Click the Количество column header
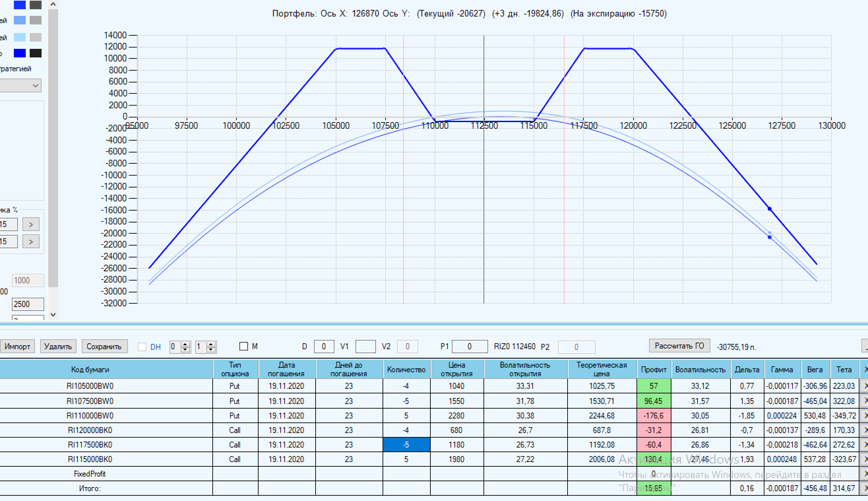Image resolution: width=868 pixels, height=501 pixels. pos(406,370)
